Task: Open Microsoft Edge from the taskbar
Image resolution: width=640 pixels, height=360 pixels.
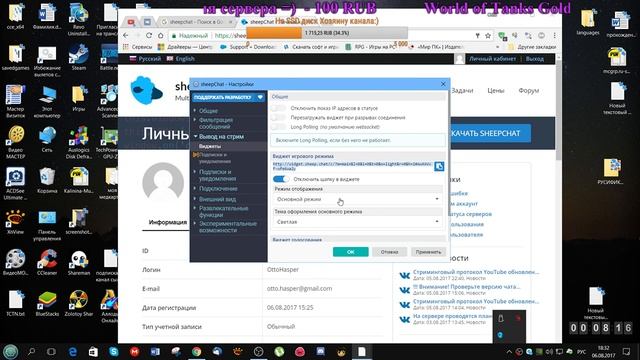Action: pyautogui.click(x=73, y=351)
